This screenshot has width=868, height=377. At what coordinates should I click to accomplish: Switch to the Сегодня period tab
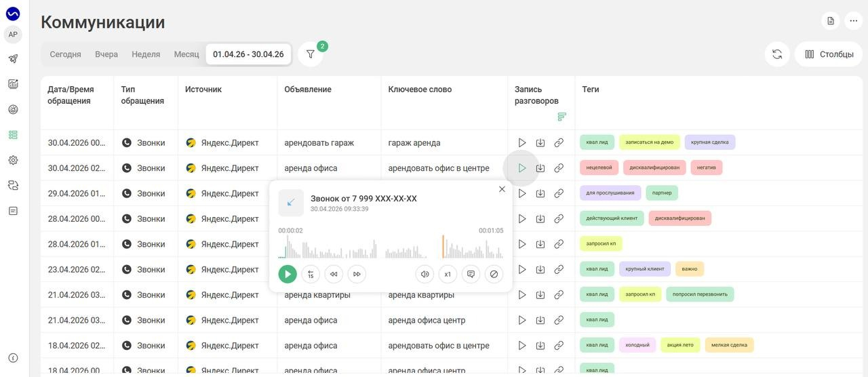click(x=66, y=54)
